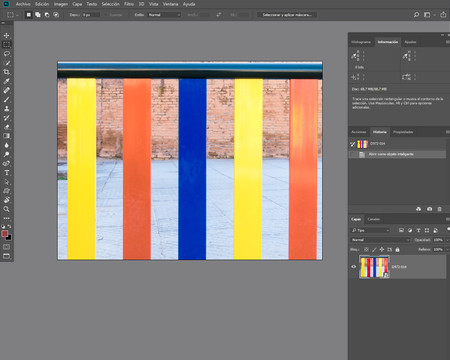Open the Filtro menu
The width and height of the screenshot is (450, 360).
point(129,4)
